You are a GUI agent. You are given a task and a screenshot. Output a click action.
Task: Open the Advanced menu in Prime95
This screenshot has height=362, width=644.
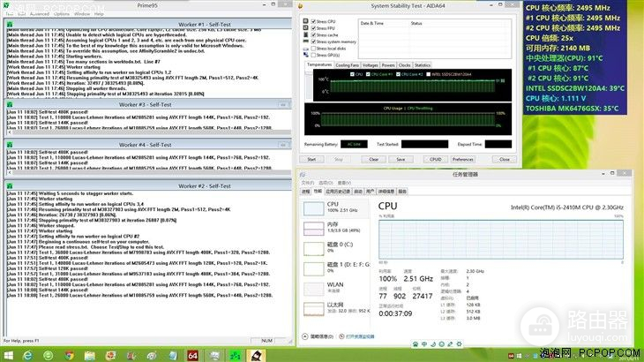(40, 14)
